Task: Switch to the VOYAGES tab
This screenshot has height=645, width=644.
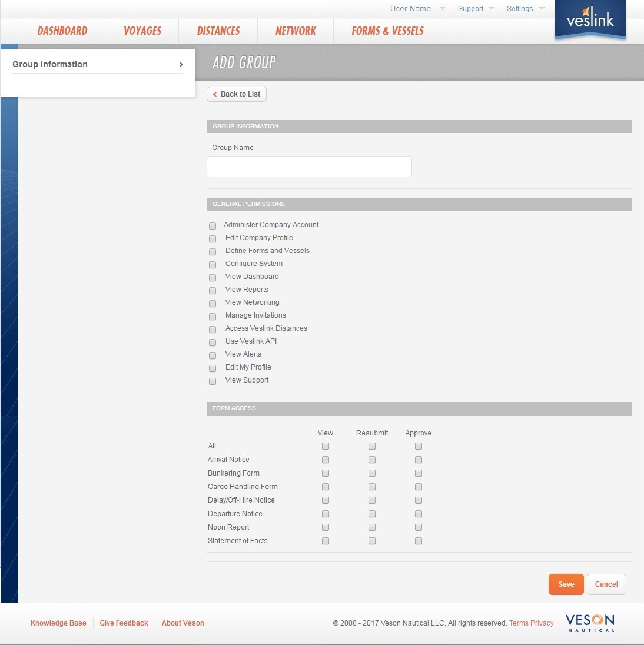Action: tap(141, 31)
